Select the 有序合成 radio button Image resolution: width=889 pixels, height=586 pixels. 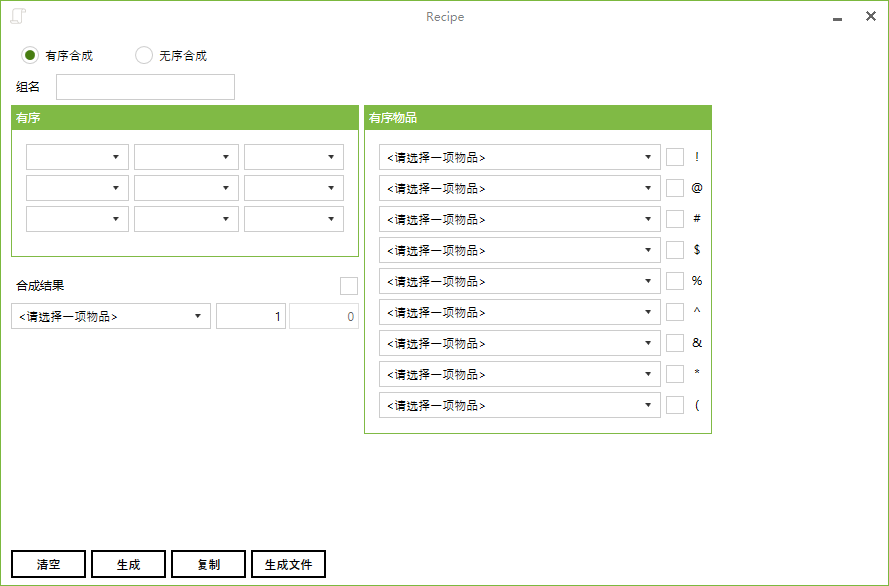tap(30, 56)
